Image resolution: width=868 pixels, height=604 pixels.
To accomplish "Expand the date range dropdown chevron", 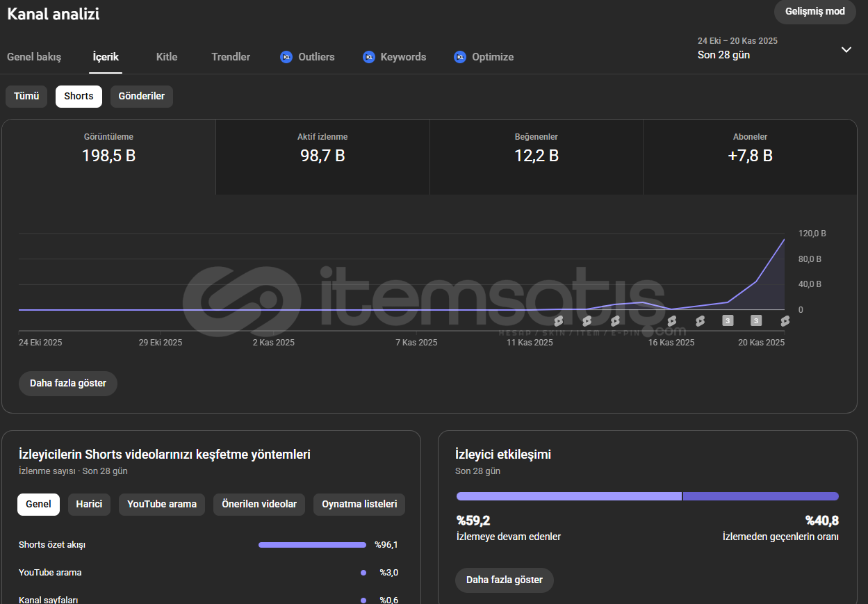I will [x=846, y=49].
